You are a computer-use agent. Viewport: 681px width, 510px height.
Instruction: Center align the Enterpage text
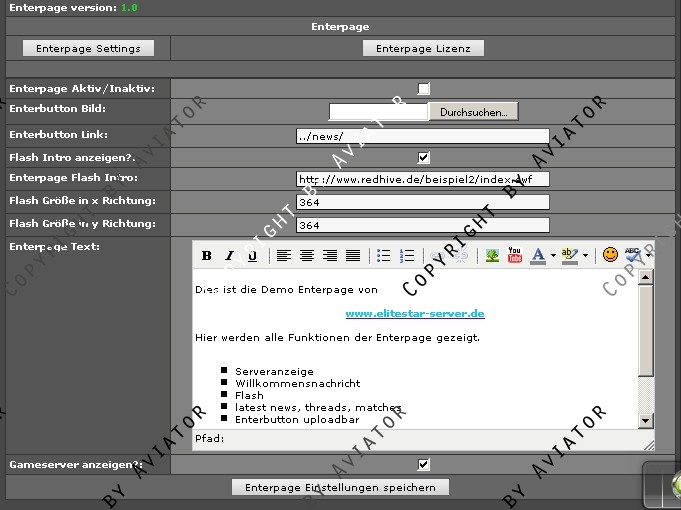(307, 256)
